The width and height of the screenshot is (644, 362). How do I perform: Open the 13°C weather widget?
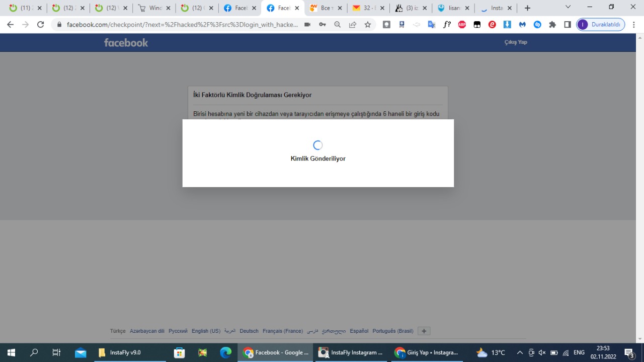pos(491,352)
